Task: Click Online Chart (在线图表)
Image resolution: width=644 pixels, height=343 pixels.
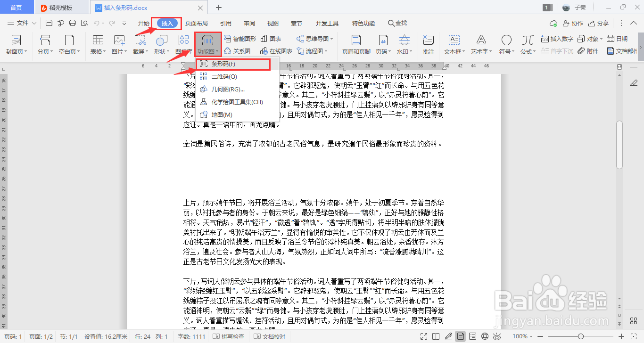Action: (276, 51)
